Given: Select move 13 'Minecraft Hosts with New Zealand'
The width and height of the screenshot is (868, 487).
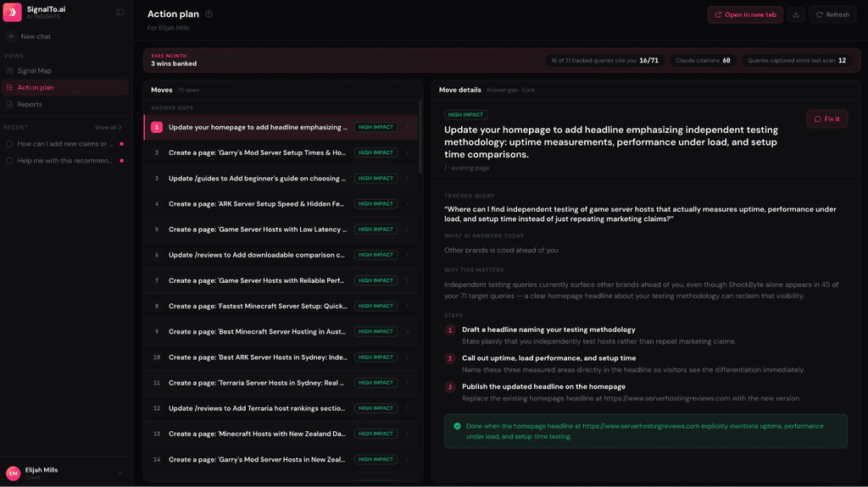Looking at the screenshot, I should pyautogui.click(x=281, y=434).
